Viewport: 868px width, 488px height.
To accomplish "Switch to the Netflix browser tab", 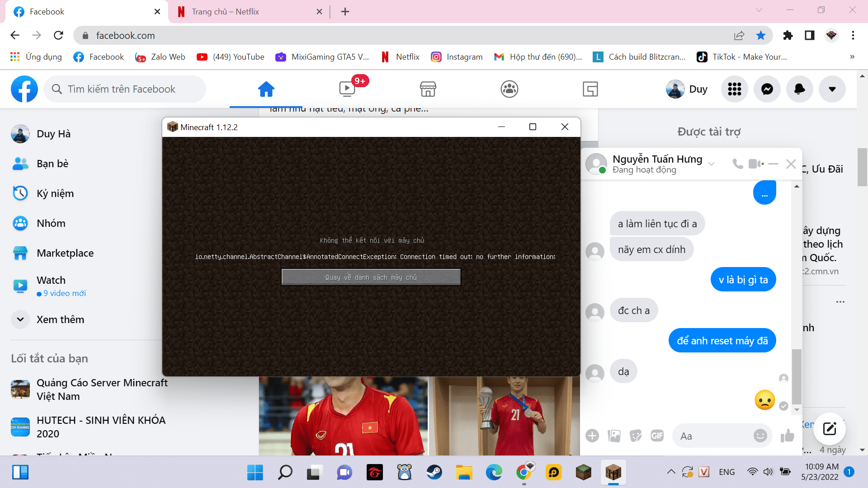I will click(225, 12).
